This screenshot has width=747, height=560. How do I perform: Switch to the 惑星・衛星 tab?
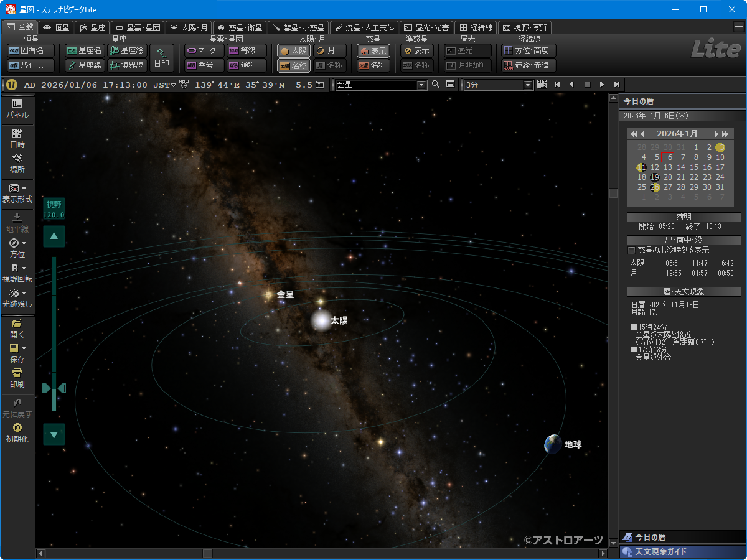[240, 27]
